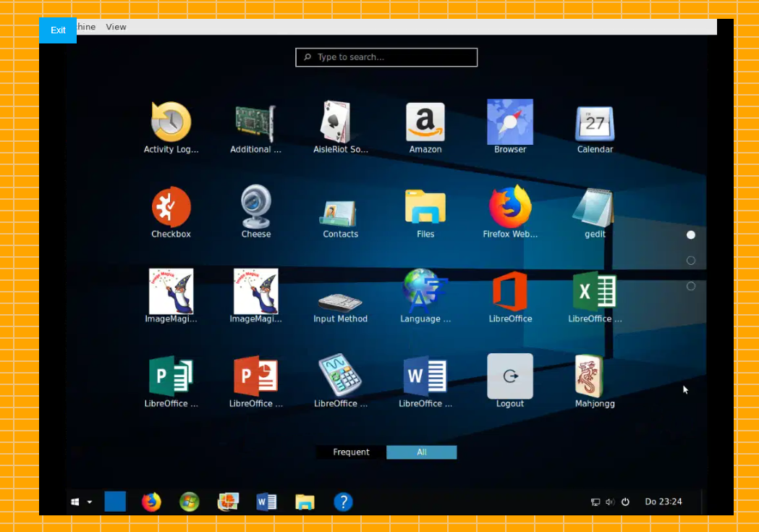Viewport: 759px width, 532px height.
Task: Click the volume speaker tray icon
Action: click(610, 502)
